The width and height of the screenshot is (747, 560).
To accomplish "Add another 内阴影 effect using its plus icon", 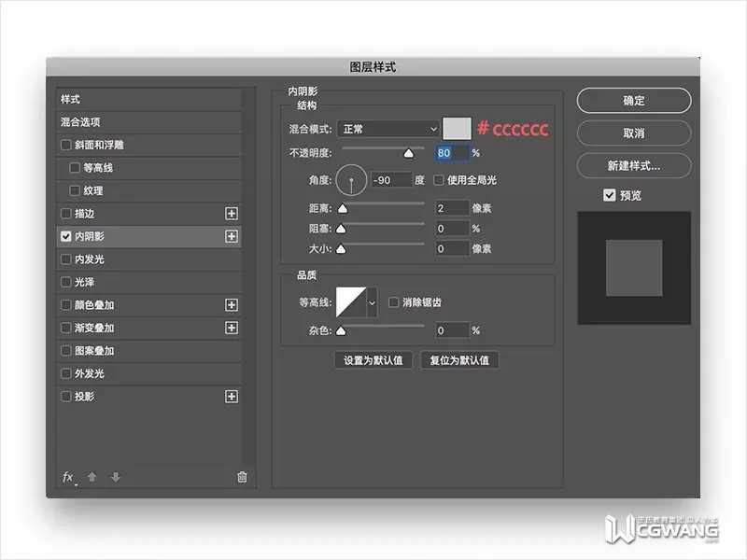I will 232,236.
